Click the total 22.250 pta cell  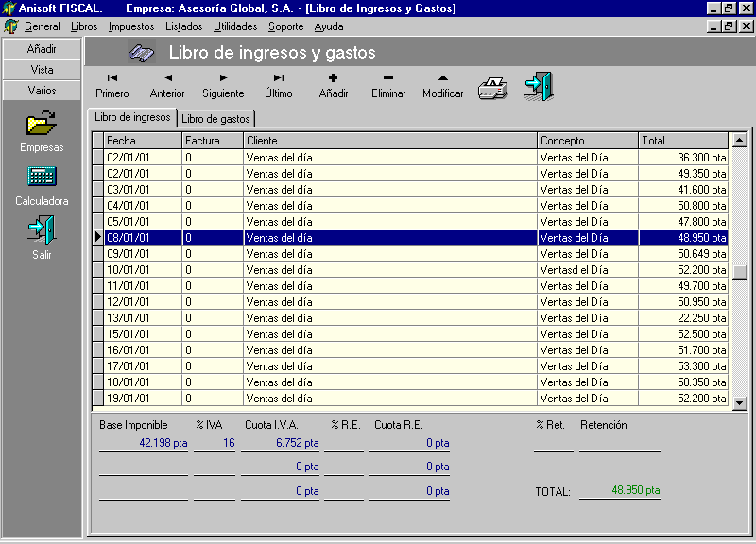coord(683,318)
